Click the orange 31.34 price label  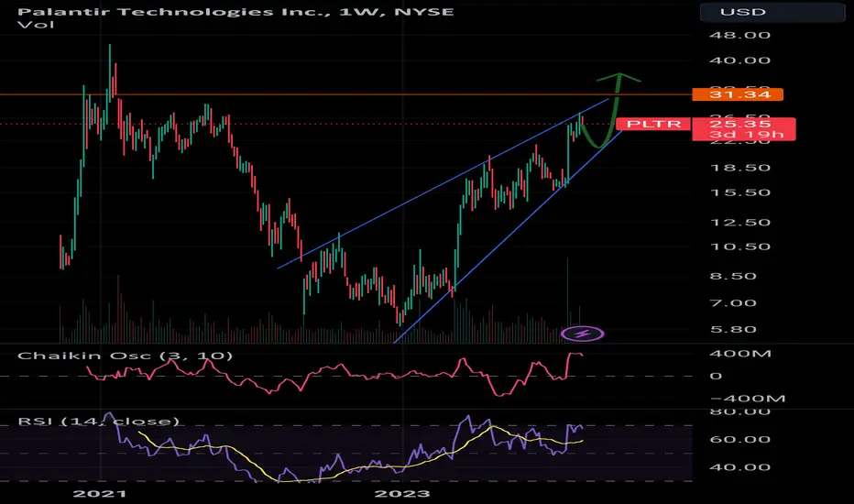tap(738, 94)
